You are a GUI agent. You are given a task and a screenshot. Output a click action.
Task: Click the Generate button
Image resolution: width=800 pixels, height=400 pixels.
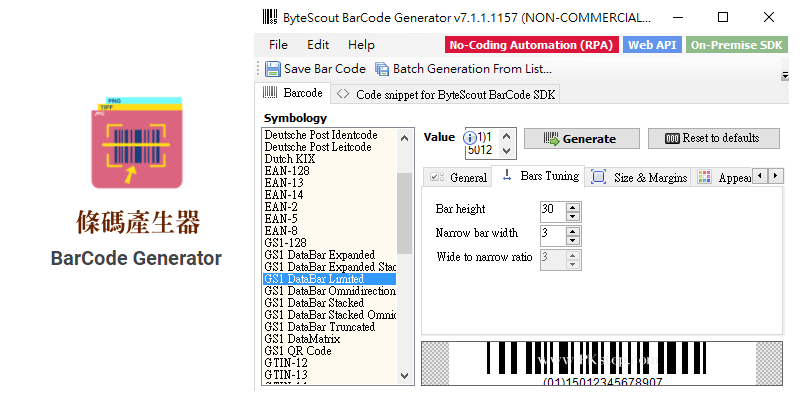pos(582,139)
